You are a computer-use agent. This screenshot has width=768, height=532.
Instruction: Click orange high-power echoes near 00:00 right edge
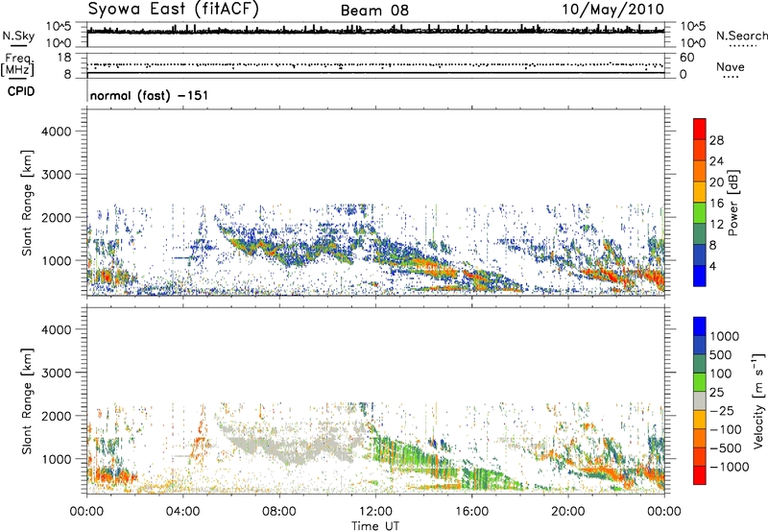[654, 277]
